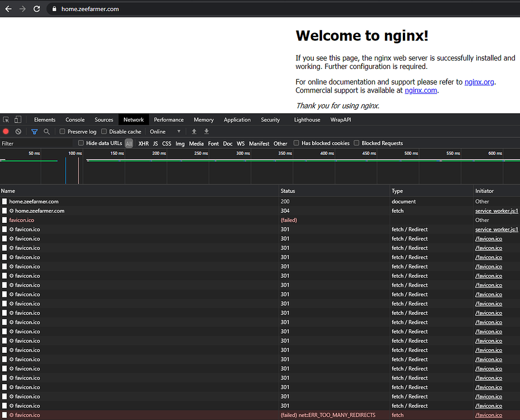Click the 304 status cell

tap(285, 211)
